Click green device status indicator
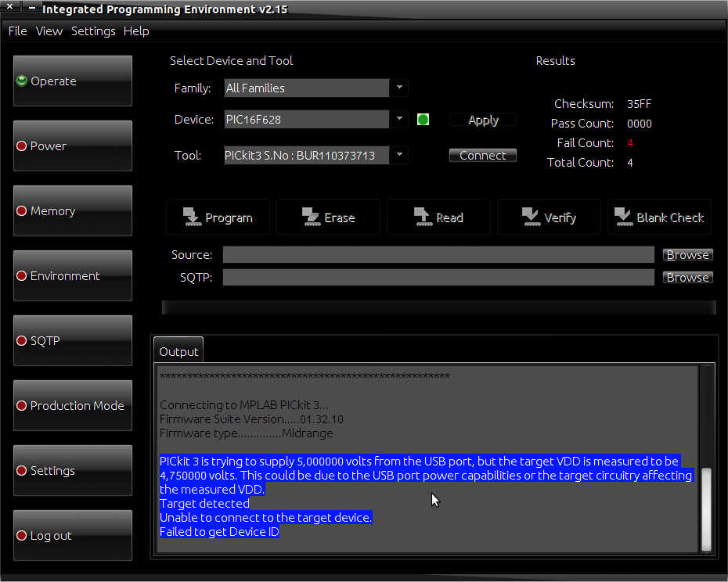Screen dimensions: 728x582 423,119
